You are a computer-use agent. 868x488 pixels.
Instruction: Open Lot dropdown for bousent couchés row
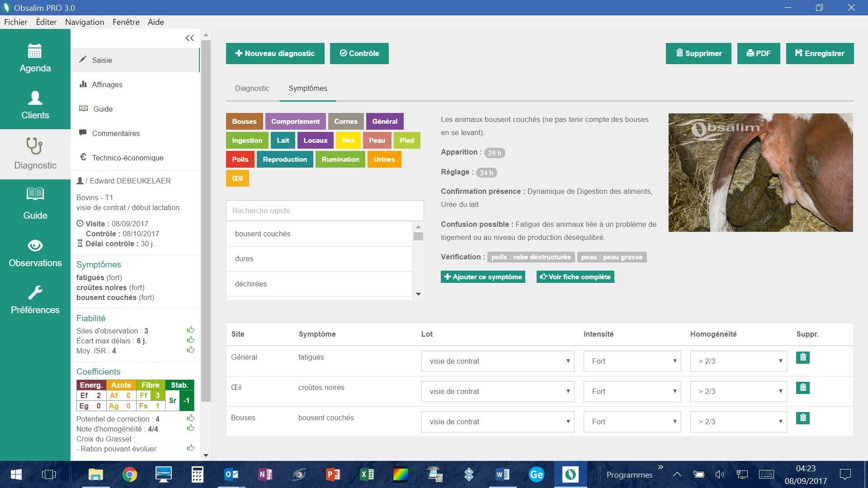(498, 422)
